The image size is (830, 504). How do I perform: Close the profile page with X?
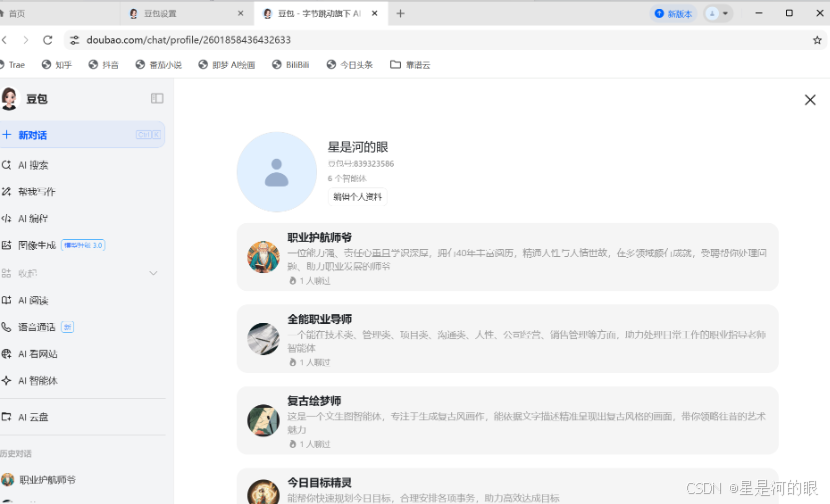pyautogui.click(x=810, y=100)
